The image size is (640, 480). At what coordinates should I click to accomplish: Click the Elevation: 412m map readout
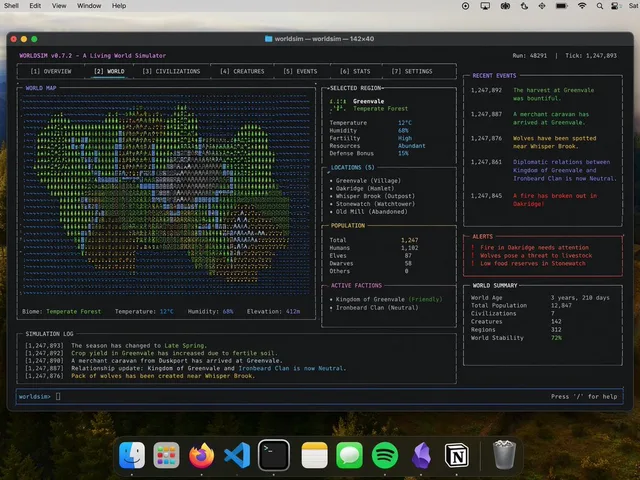273,311
